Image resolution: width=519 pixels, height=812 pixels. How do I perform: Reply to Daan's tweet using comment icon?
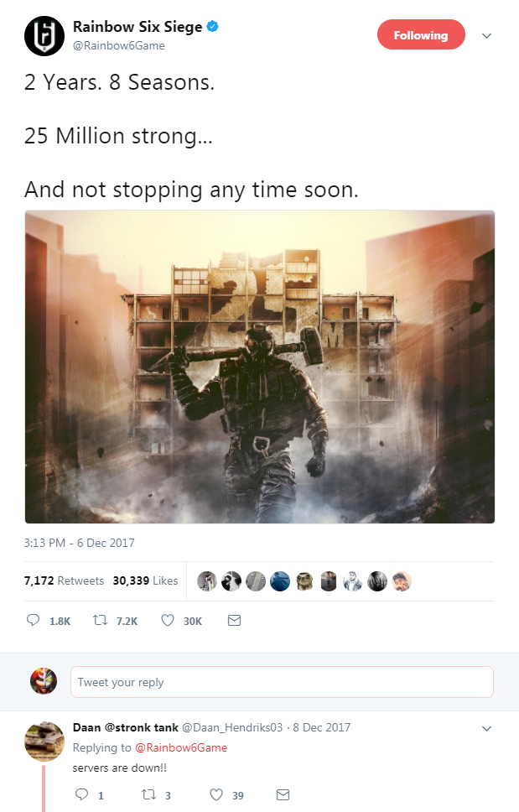(82, 794)
